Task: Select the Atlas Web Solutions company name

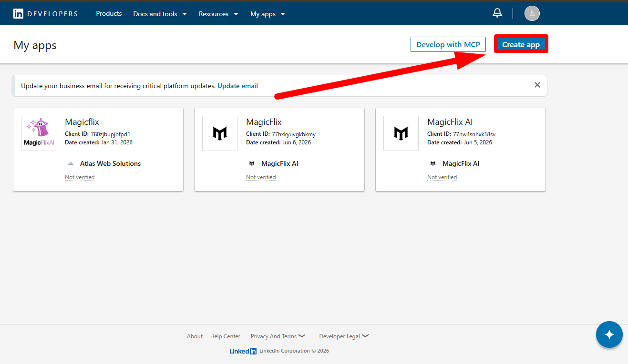Action: [x=110, y=163]
